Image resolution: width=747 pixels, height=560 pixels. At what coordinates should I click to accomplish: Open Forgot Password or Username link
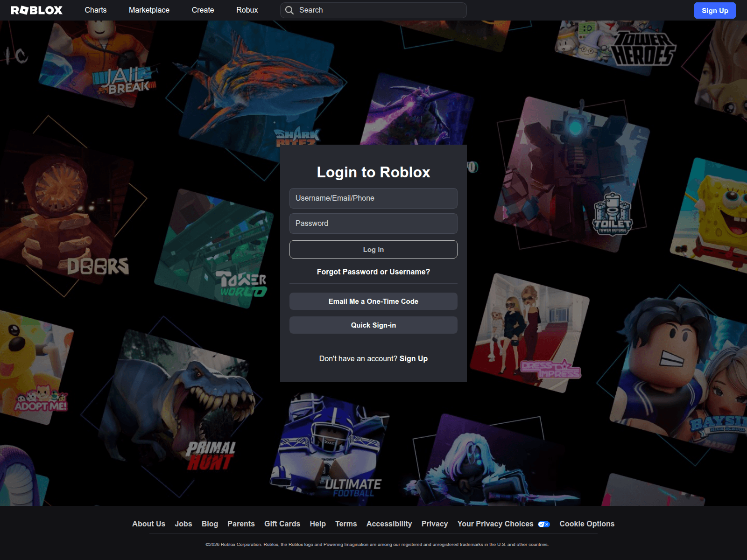point(373,272)
